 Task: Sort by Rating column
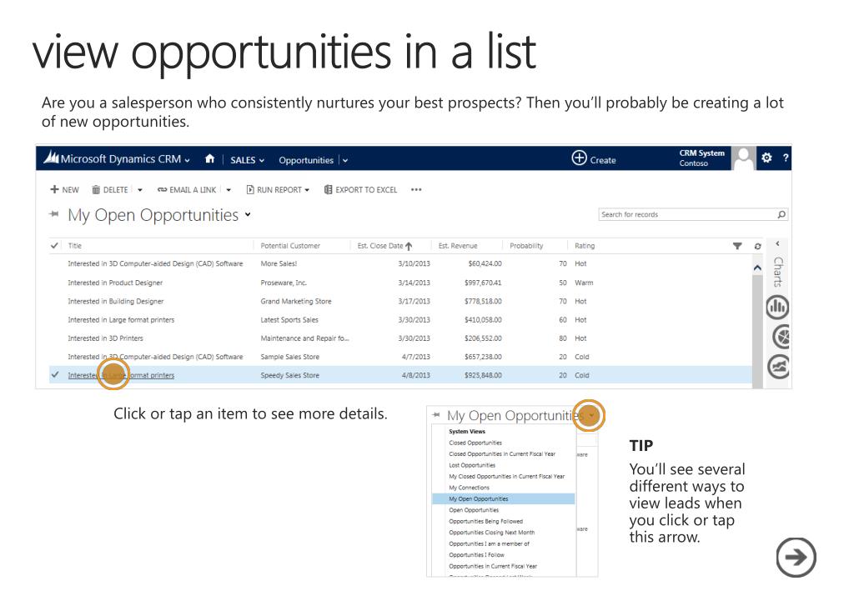coord(585,246)
